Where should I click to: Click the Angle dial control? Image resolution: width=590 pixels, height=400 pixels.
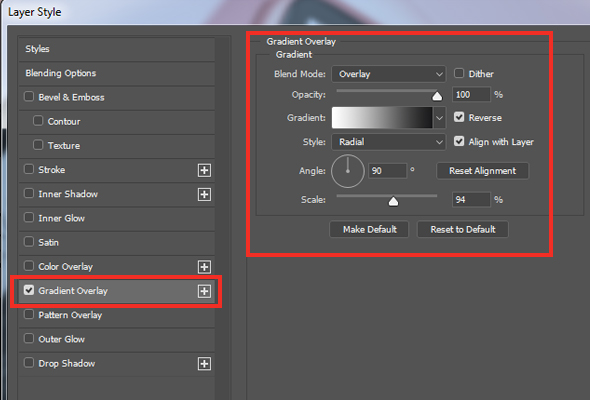coord(348,171)
